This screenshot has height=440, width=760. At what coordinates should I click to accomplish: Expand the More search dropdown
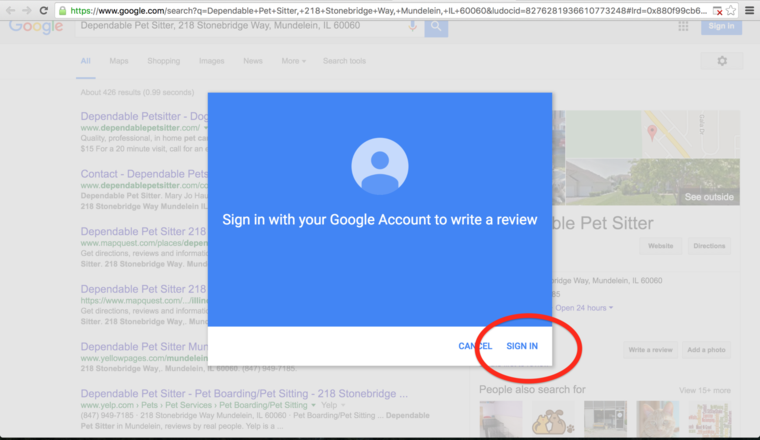pyautogui.click(x=293, y=61)
